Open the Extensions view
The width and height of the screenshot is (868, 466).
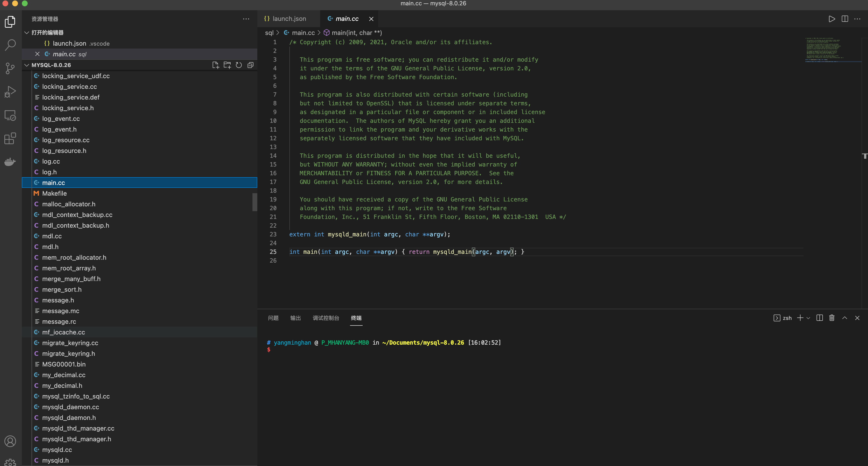point(10,139)
